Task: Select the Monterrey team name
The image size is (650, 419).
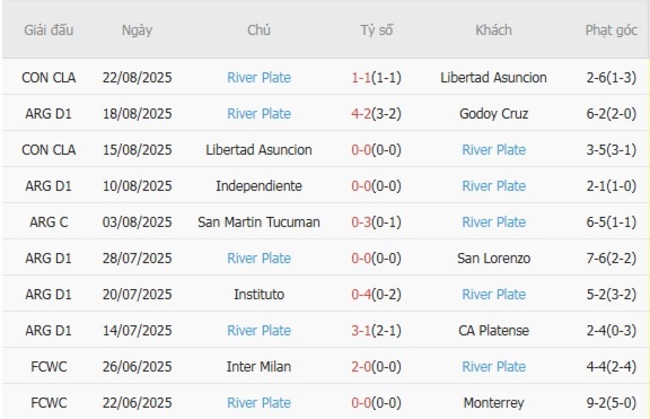Action: click(x=493, y=402)
